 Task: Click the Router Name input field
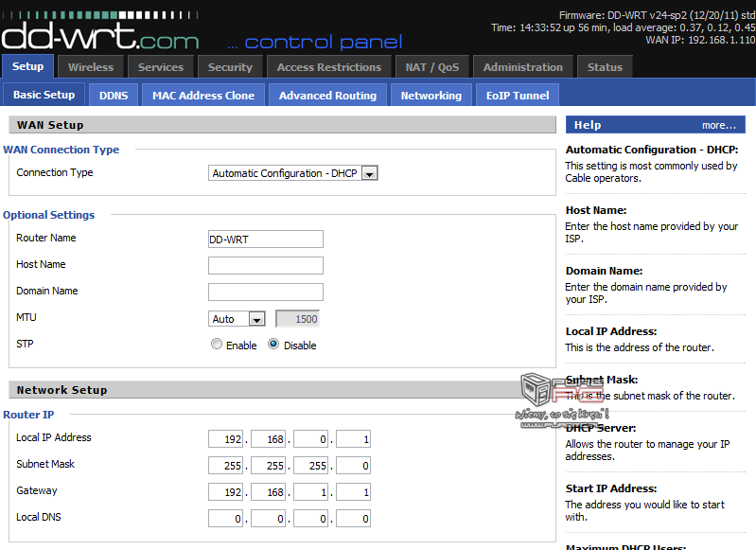point(266,240)
